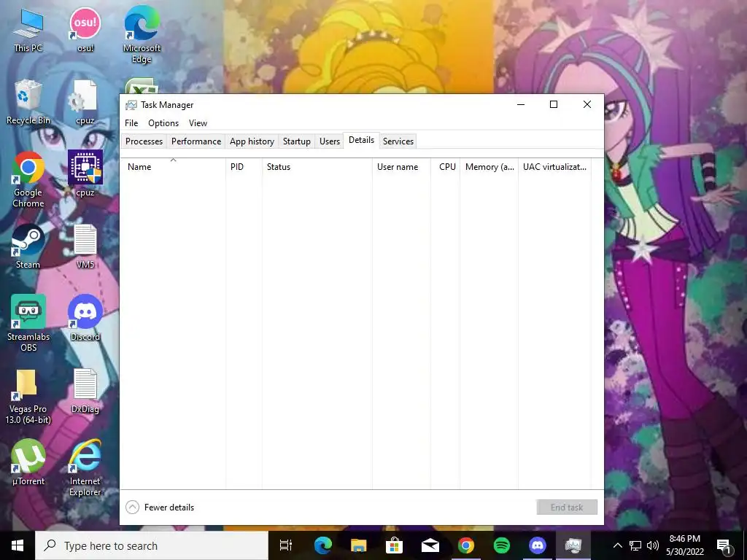Click the Task Manager title bar icon
The height and width of the screenshot is (560, 747).
[x=131, y=105]
